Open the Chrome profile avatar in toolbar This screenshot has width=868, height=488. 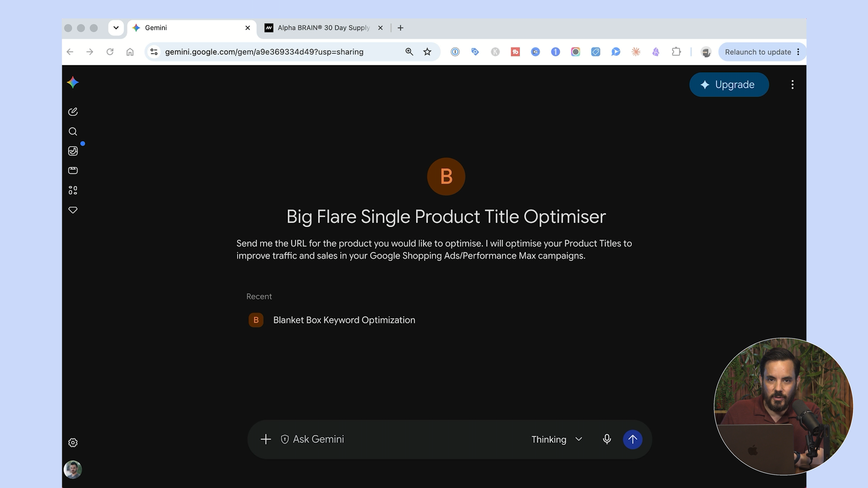706,52
